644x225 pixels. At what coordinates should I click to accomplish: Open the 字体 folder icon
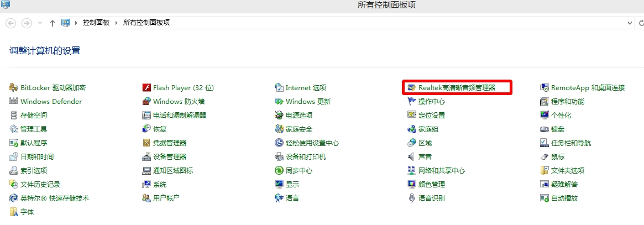click(14, 212)
